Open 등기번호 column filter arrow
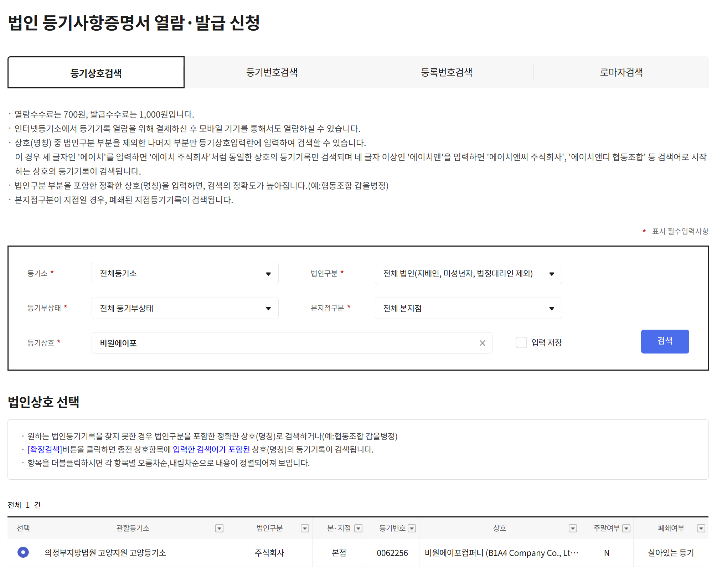 coord(412,528)
